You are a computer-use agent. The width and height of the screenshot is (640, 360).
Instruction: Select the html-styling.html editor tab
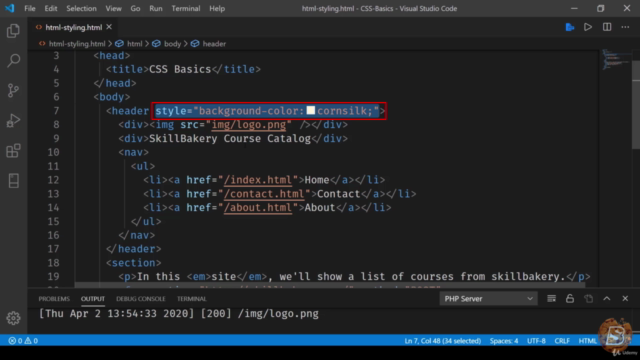click(73, 27)
